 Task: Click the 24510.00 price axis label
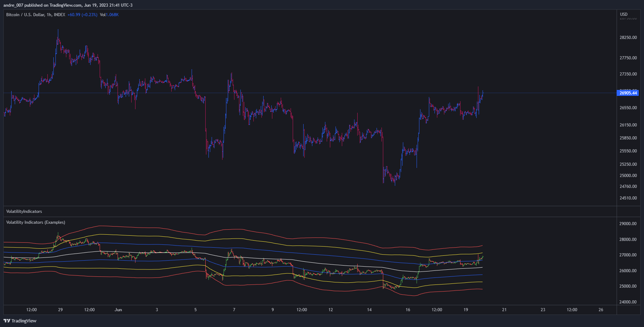[x=628, y=198]
